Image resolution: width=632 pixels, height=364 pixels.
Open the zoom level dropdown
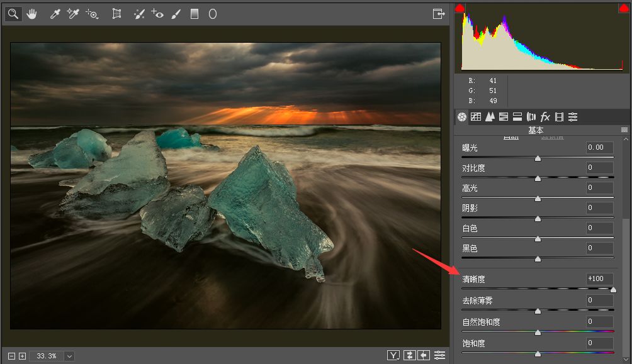(69, 356)
